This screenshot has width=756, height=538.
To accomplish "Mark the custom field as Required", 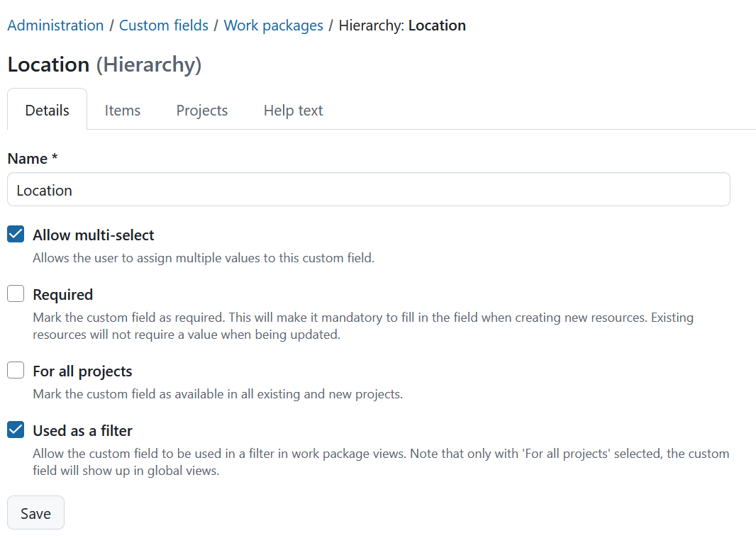I will pos(15,293).
